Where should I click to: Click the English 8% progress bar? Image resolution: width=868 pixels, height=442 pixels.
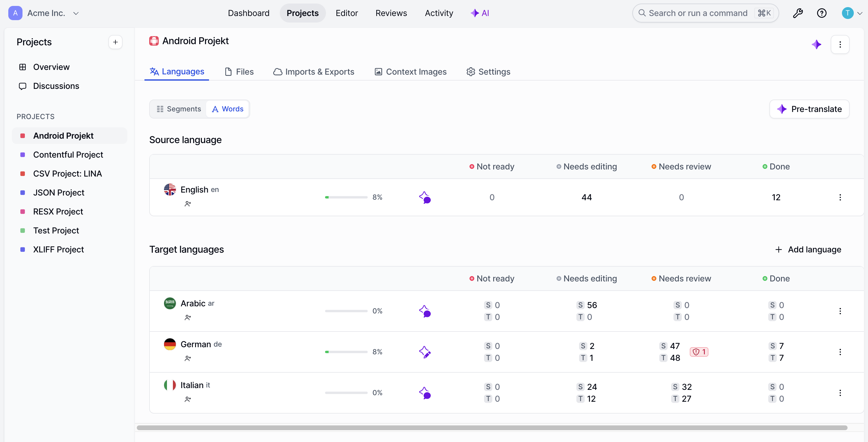[x=346, y=197]
